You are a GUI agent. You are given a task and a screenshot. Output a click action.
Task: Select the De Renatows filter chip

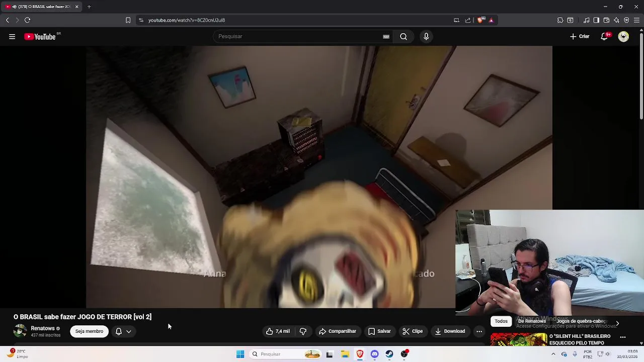click(532, 321)
